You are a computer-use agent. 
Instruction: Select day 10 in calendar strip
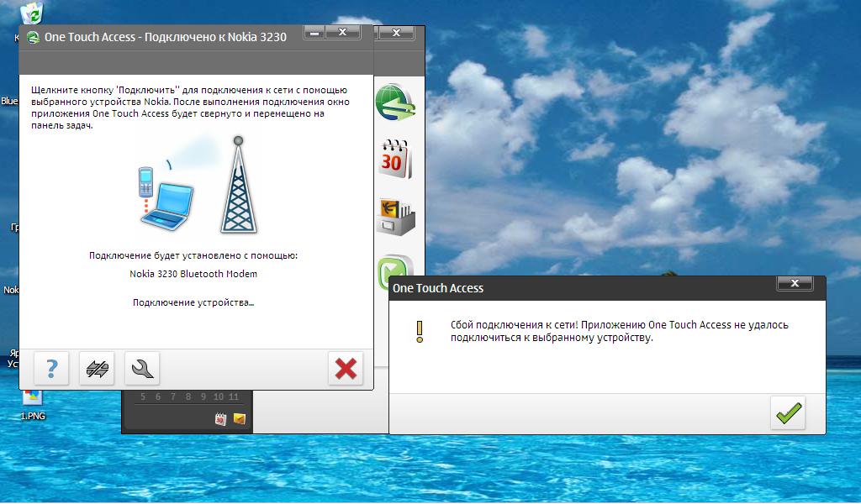coord(219,396)
